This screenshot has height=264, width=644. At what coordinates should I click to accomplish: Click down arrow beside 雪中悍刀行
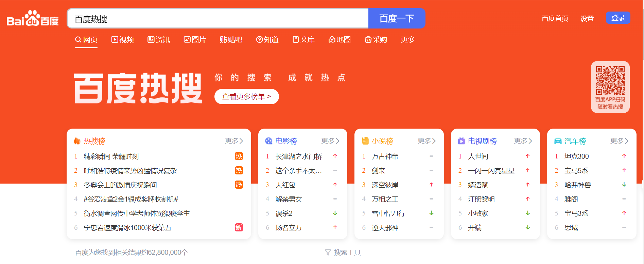(431, 213)
